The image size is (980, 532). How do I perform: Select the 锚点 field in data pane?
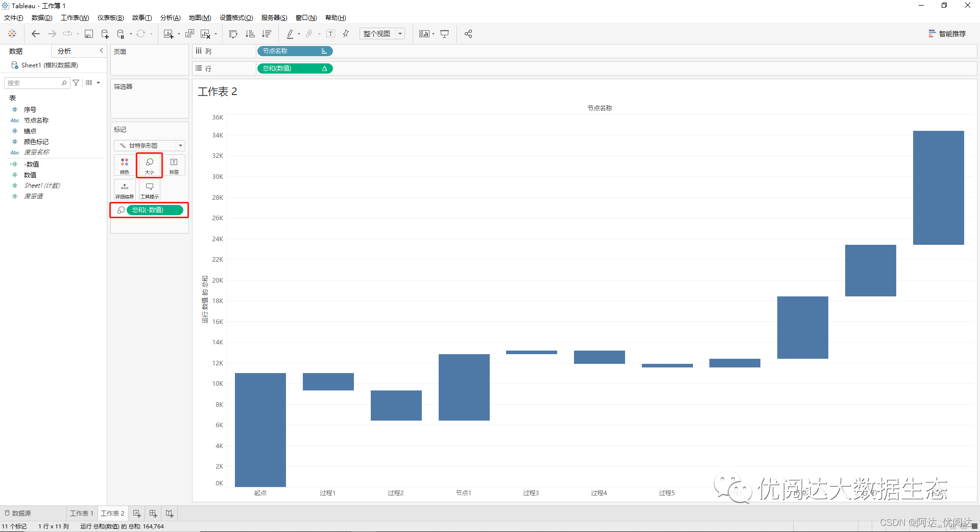pos(30,131)
